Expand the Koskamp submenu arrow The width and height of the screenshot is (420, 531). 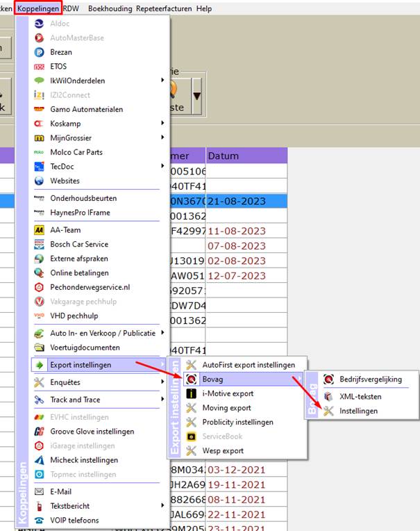point(162,123)
